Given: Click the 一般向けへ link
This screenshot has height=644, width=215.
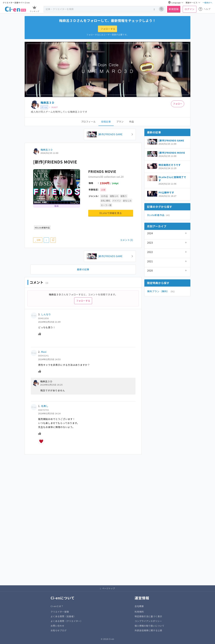Looking at the screenshot, I should tap(207, 3).
